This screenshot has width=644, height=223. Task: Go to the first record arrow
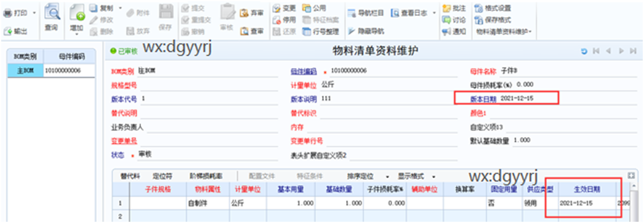pyautogui.click(x=597, y=51)
